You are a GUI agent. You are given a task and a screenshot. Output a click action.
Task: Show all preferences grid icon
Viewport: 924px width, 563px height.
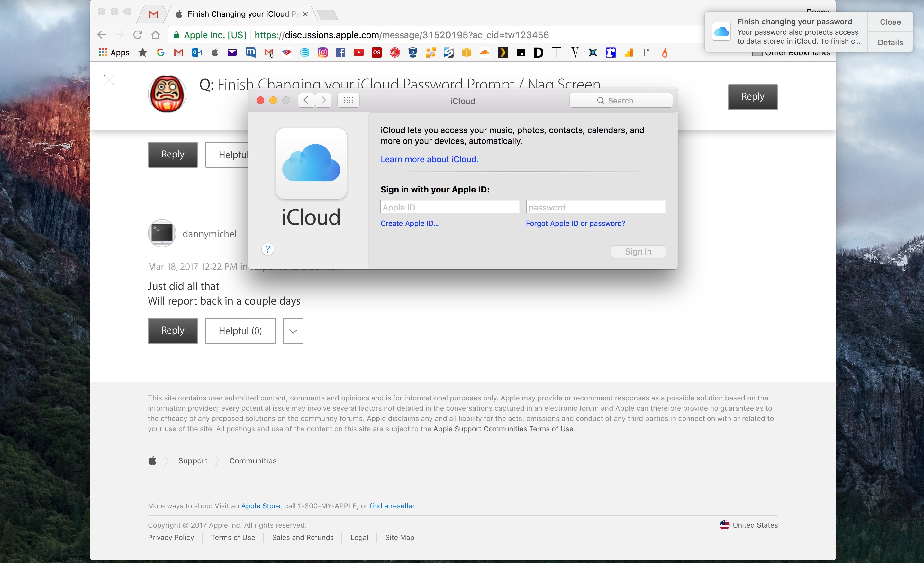[x=348, y=101]
